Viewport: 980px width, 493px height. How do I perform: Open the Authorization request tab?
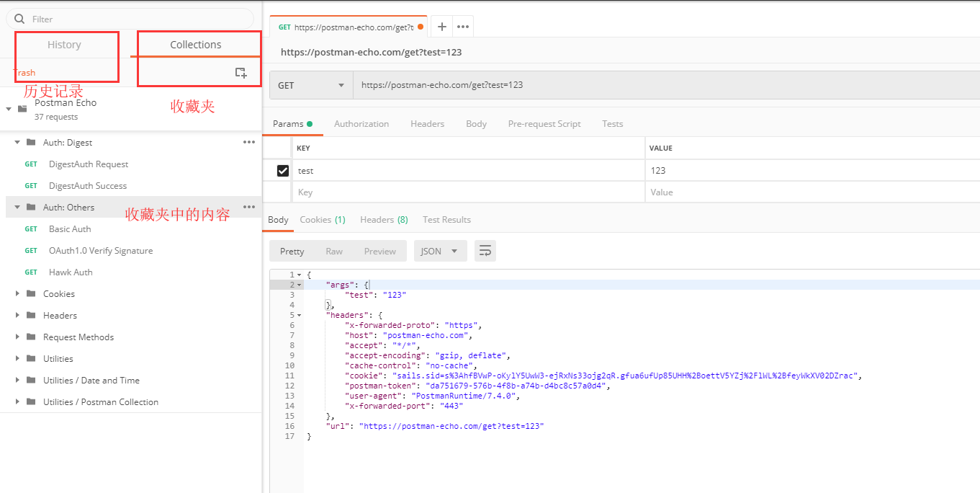point(361,124)
